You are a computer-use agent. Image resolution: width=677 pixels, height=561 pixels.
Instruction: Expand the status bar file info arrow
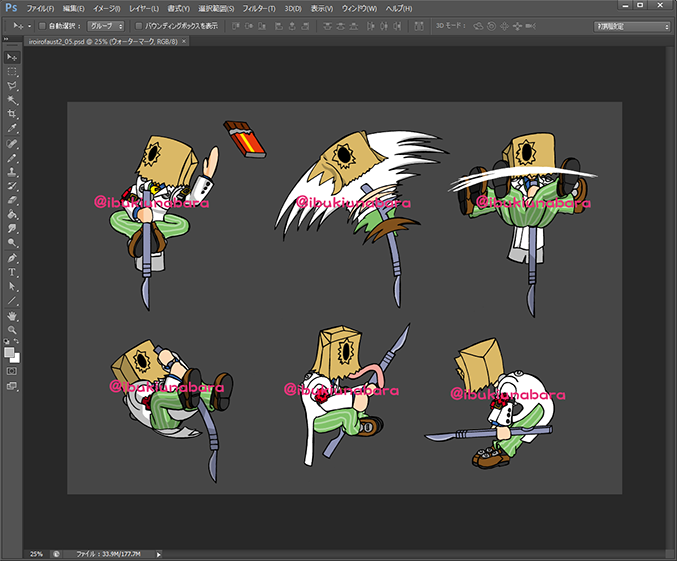[158, 553]
